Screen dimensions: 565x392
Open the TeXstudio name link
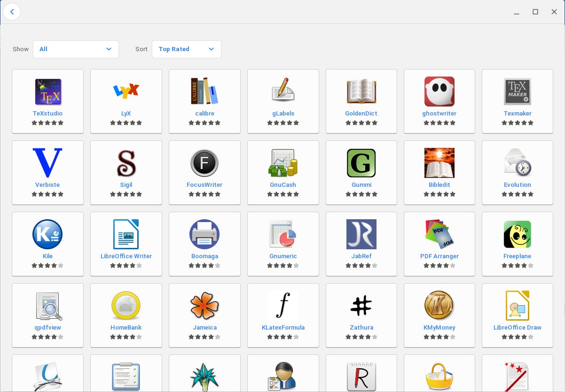[x=47, y=114]
